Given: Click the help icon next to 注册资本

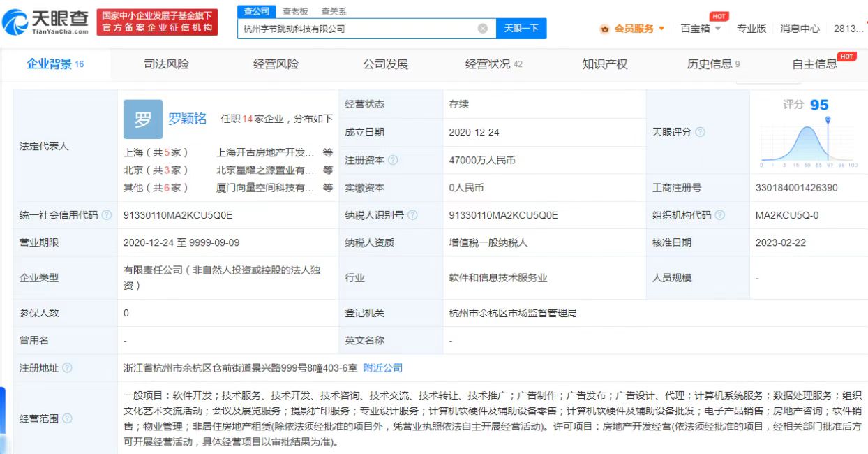Looking at the screenshot, I should pos(393,160).
